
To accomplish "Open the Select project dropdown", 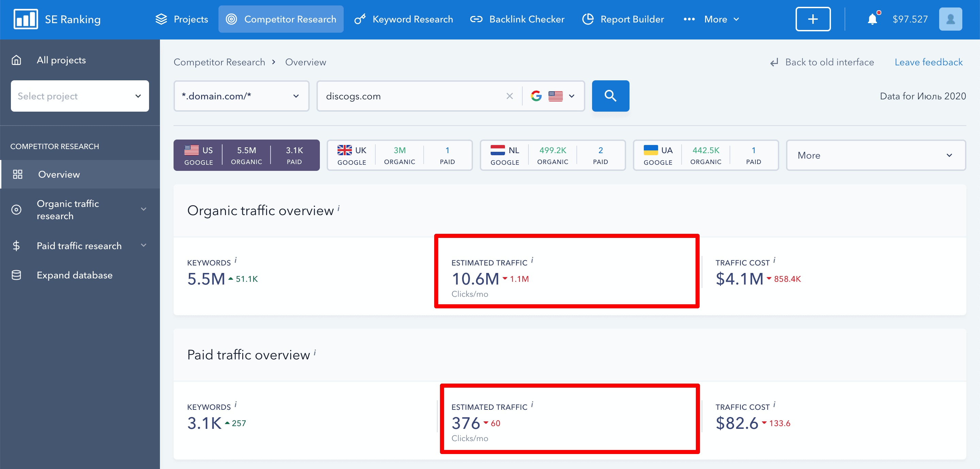I will pyautogui.click(x=80, y=96).
